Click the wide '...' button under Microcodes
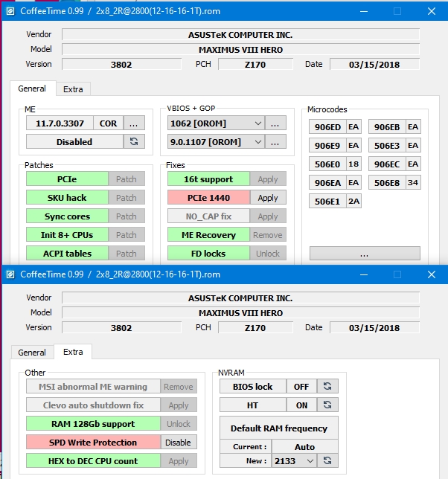Screen dimensions: 448x479 point(365,254)
